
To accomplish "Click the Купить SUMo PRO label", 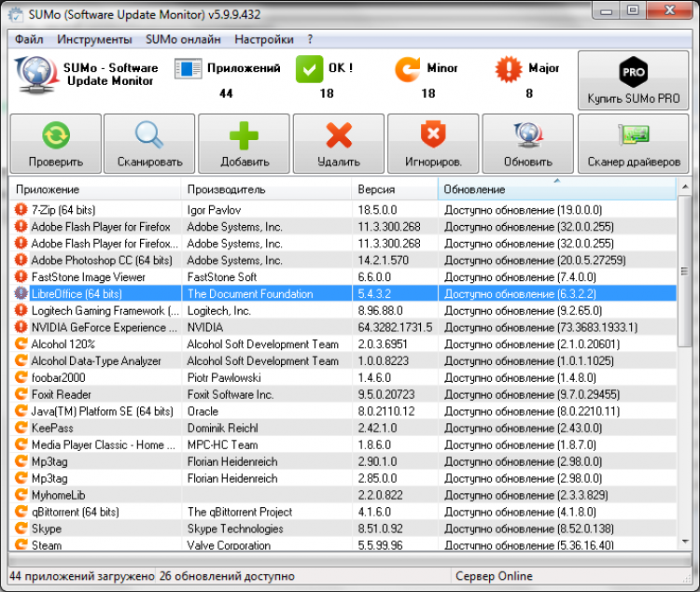I will (x=634, y=98).
